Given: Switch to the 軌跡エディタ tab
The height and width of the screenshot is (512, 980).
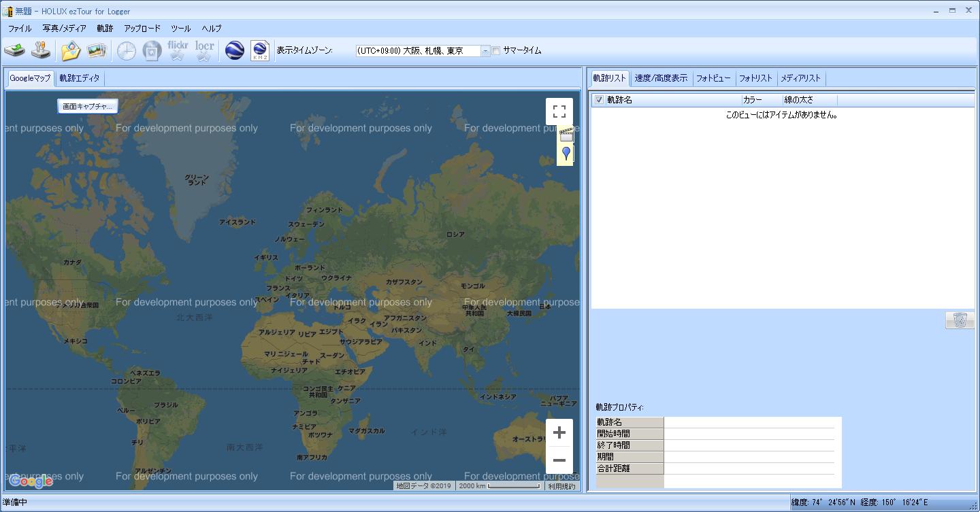Looking at the screenshot, I should coord(79,78).
